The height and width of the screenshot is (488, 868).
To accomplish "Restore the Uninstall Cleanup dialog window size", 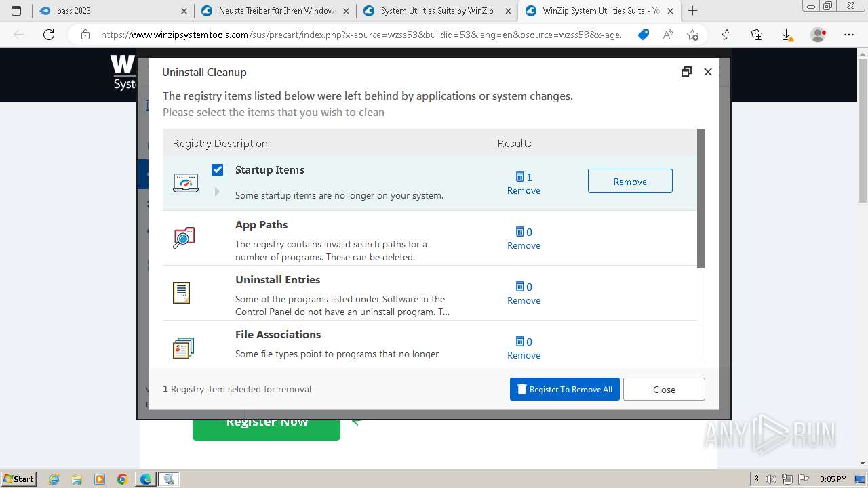I will (686, 72).
